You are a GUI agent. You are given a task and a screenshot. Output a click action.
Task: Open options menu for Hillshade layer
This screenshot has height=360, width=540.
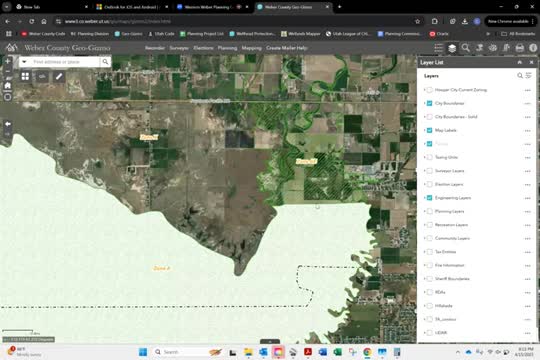[527, 306]
